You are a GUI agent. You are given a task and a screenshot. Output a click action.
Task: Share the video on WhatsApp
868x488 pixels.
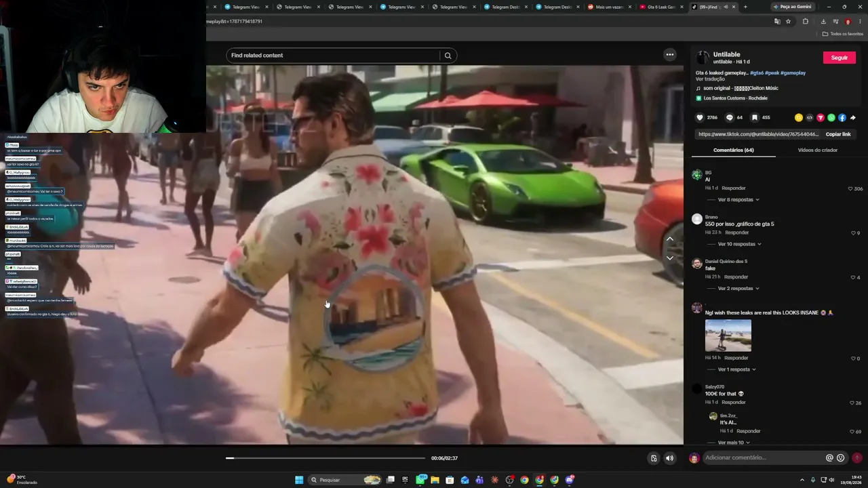pos(831,117)
